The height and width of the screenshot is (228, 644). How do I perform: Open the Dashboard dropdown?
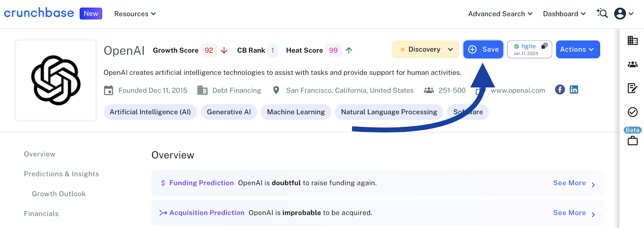pos(564,14)
